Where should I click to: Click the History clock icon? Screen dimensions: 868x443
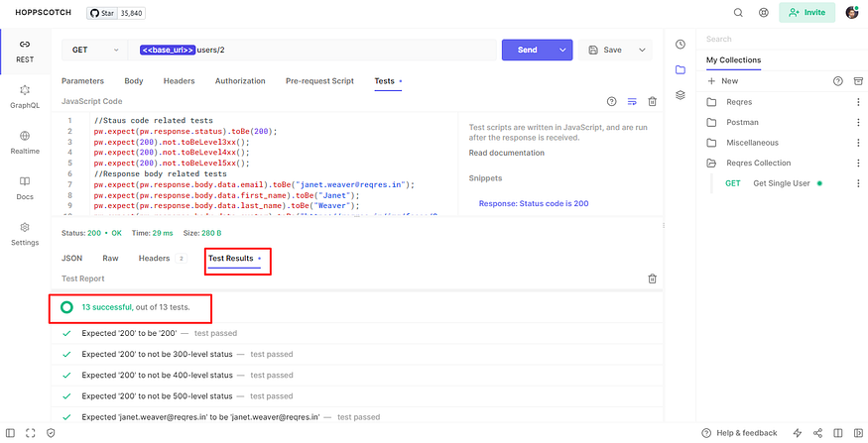tap(681, 45)
